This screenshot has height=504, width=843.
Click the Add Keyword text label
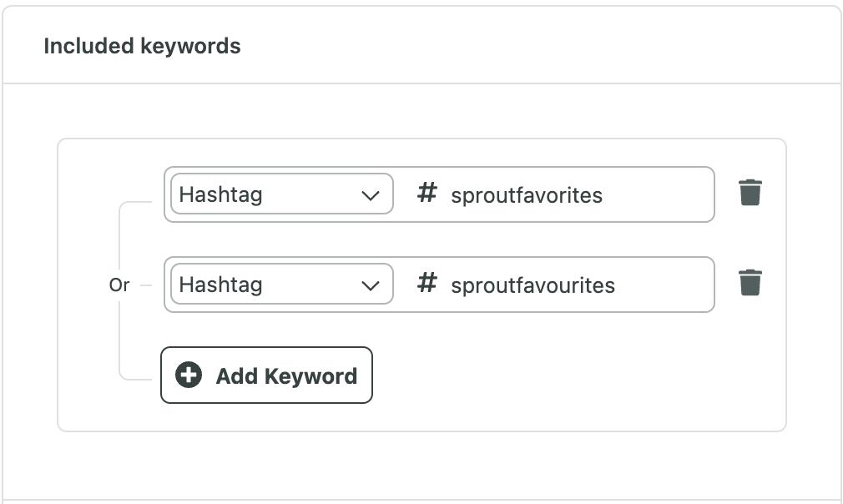point(286,376)
